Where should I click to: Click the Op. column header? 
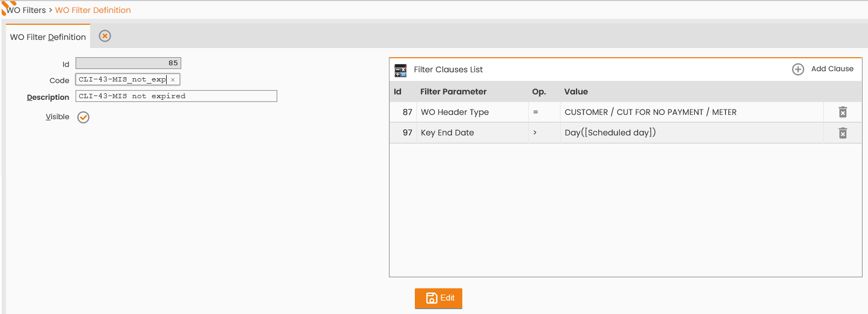click(539, 92)
